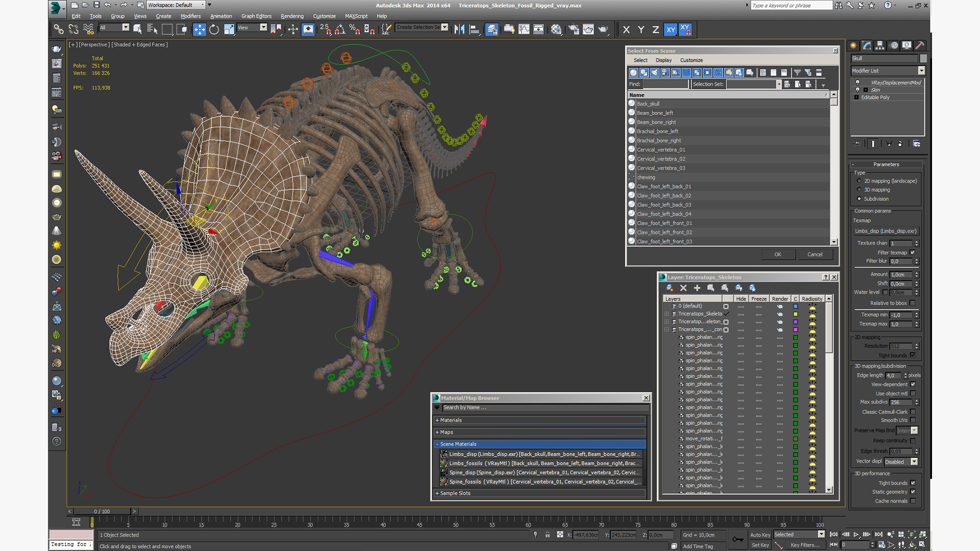Activate the Select and Scale tool
The width and height of the screenshot is (980, 551).
tap(229, 30)
